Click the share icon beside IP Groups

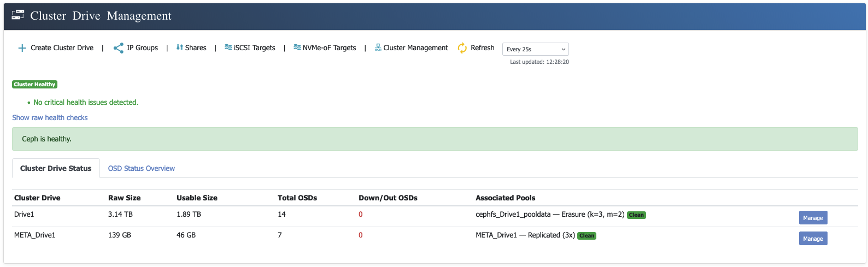pyautogui.click(x=118, y=48)
